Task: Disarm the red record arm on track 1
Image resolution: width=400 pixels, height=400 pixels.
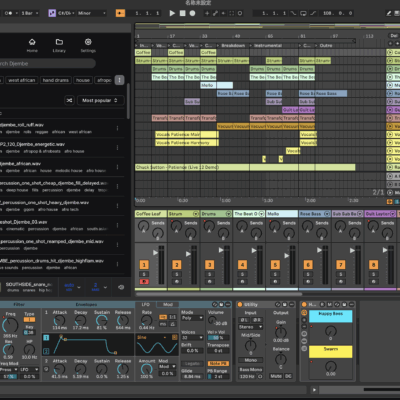Action: (x=144, y=282)
